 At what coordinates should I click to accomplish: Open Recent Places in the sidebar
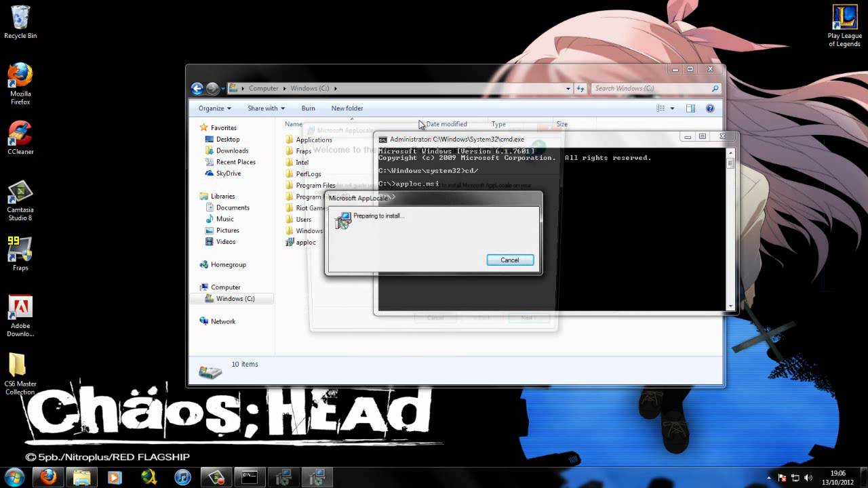[x=235, y=162]
